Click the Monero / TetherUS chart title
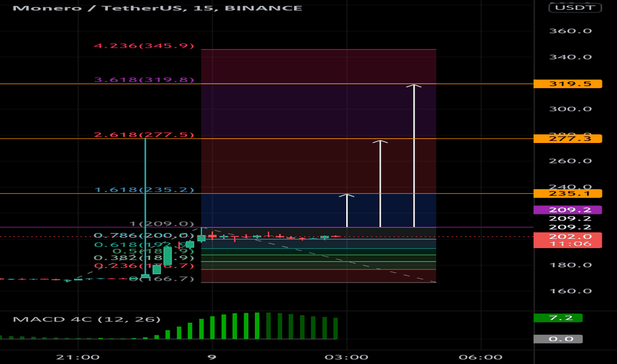 pos(158,8)
